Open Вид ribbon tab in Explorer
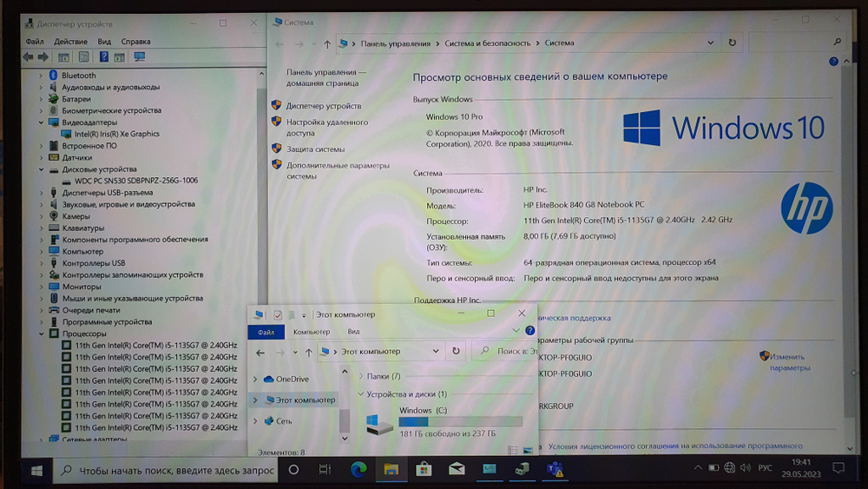This screenshot has width=868, height=489. (353, 332)
